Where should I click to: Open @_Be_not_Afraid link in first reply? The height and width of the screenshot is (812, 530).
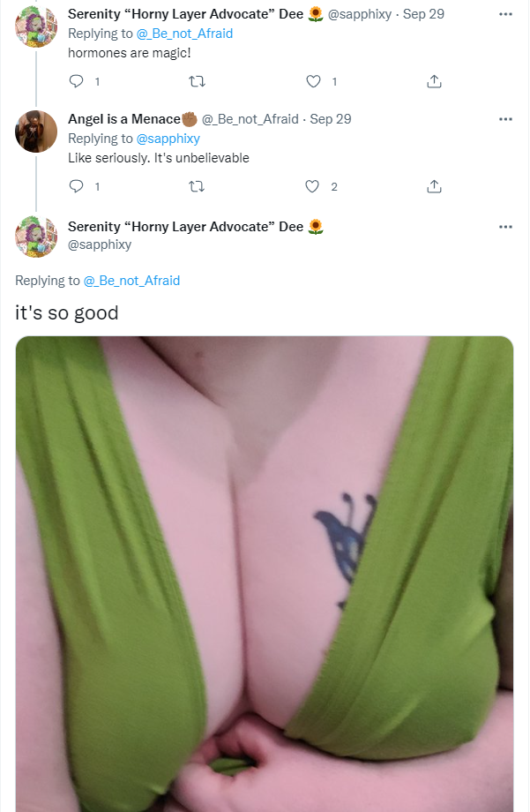tap(184, 34)
